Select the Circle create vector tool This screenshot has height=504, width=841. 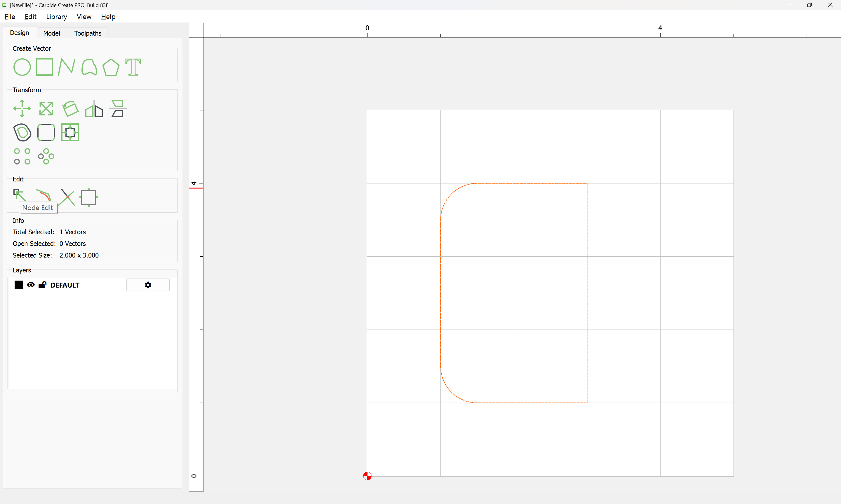[22, 67]
